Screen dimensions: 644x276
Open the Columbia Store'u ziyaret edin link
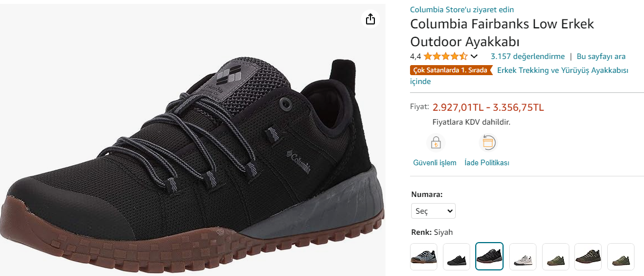pos(462,9)
